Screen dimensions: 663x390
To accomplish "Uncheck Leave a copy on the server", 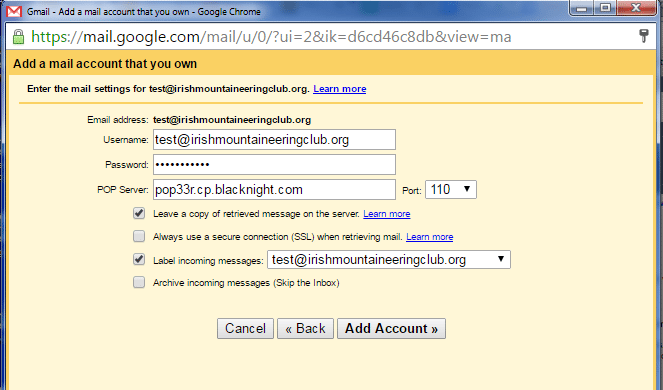I will pos(139,213).
